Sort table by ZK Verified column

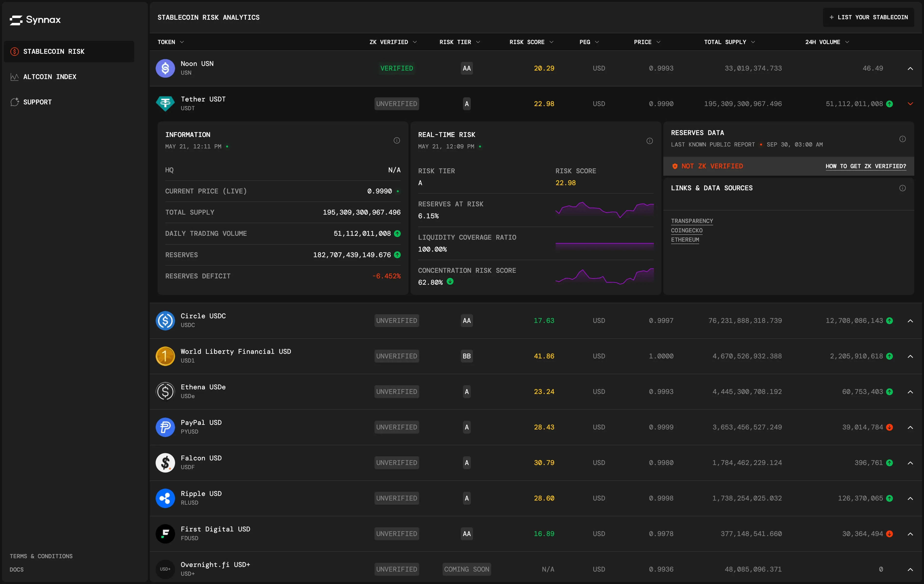pyautogui.click(x=393, y=42)
